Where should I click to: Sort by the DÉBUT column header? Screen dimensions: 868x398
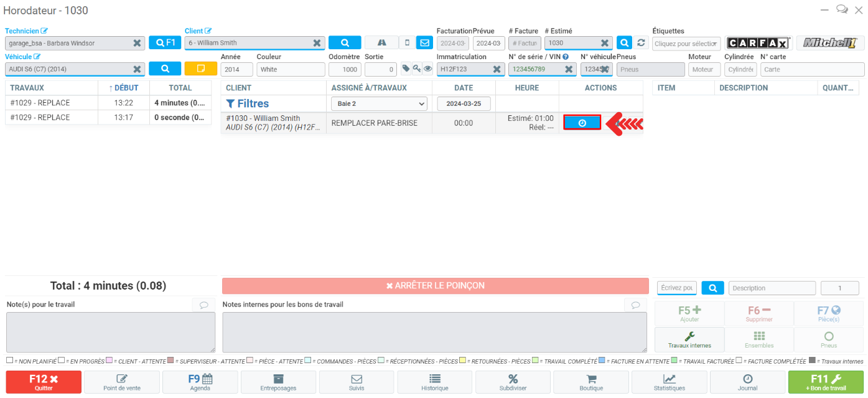point(123,88)
